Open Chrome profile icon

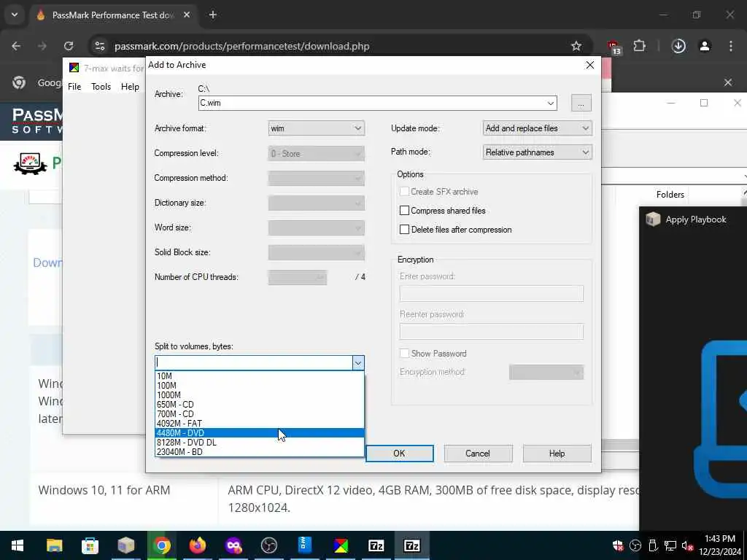click(x=705, y=46)
